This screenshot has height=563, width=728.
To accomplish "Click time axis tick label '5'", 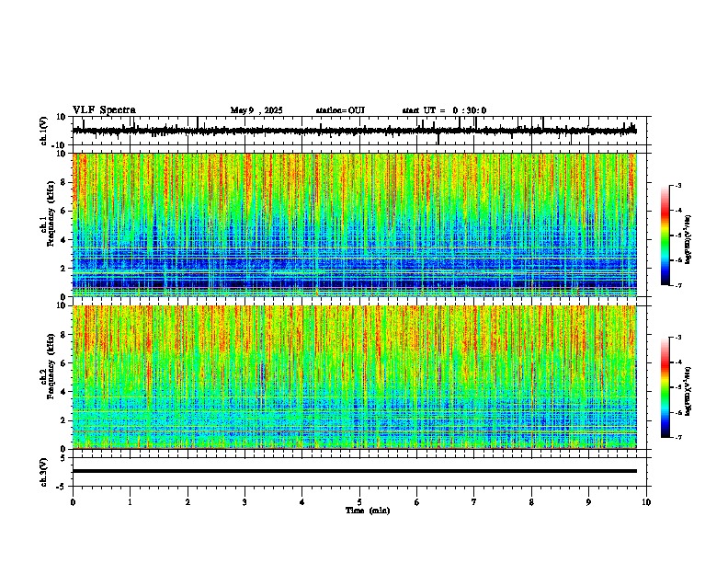I will pos(359,502).
